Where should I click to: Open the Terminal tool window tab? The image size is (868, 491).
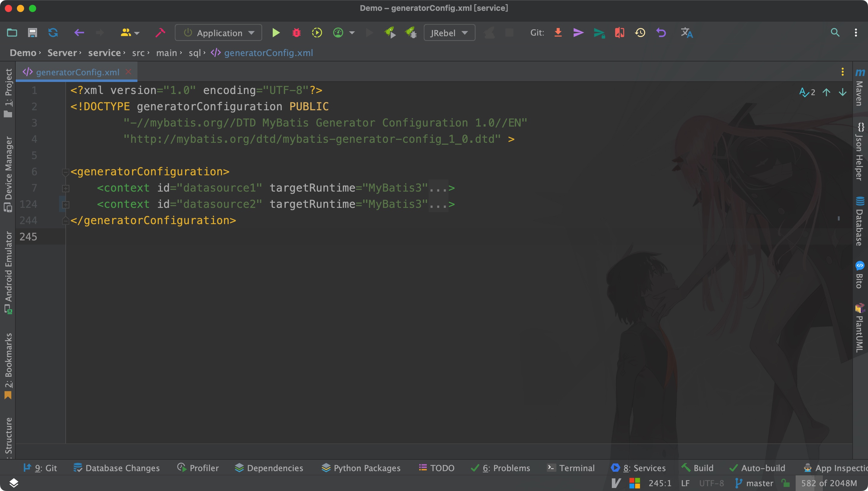click(571, 468)
